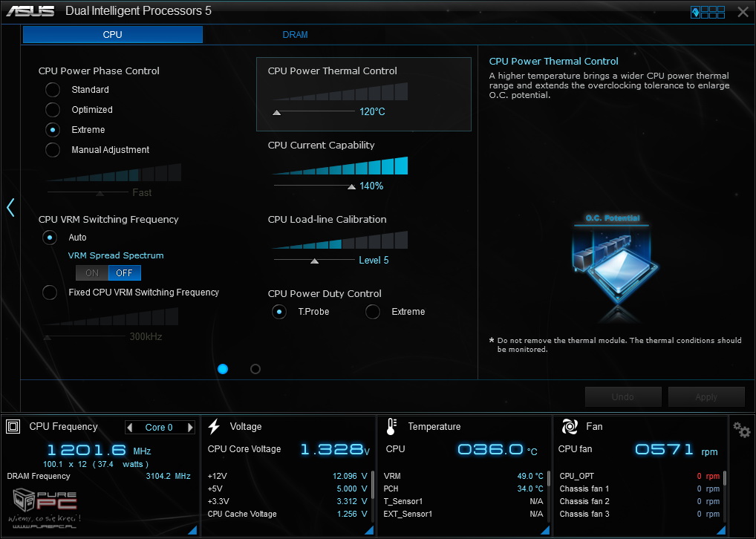756x539 pixels.
Task: Select Manual Adjustment phase control
Action: tap(53, 150)
